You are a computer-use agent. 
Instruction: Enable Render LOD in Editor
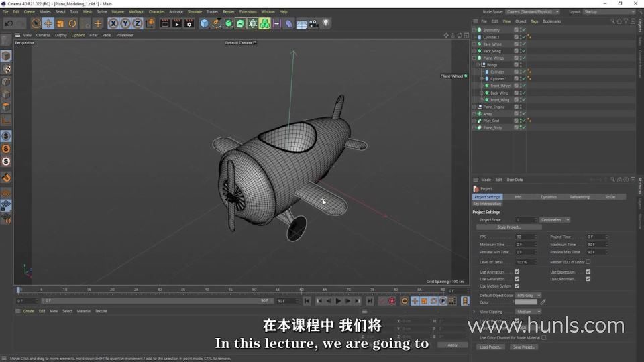coord(588,262)
